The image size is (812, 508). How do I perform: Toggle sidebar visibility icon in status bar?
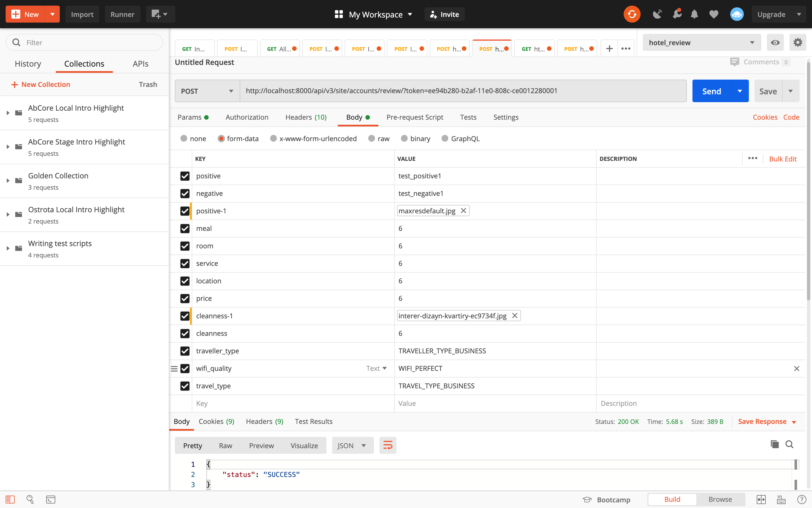pos(10,499)
